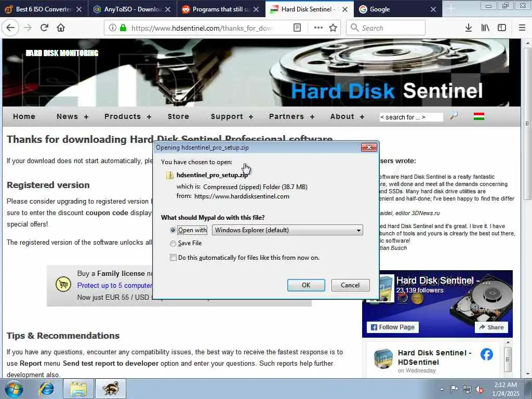
Task: Open the Store navigation item
Action: point(178,116)
